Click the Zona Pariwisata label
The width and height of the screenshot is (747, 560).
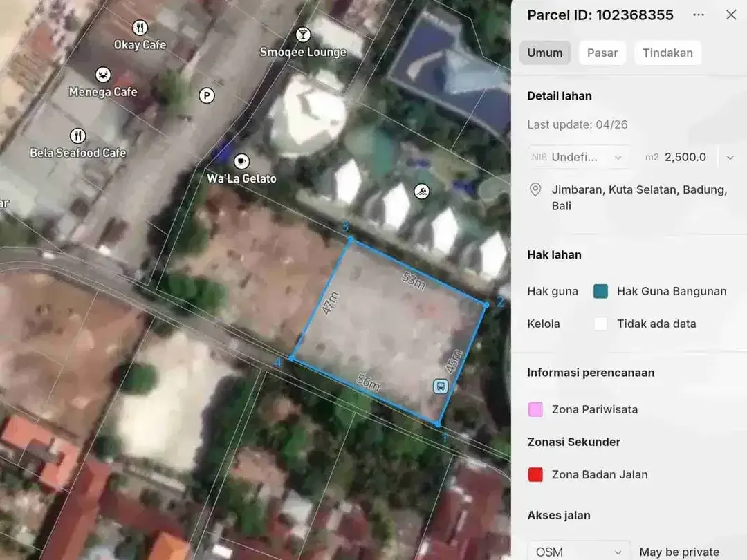pyautogui.click(x=595, y=409)
